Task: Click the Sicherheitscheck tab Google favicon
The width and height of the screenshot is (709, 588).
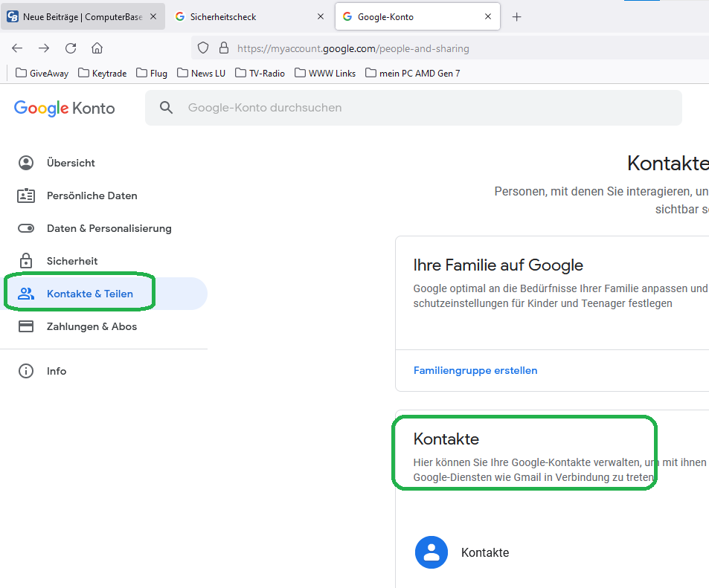Action: [180, 16]
